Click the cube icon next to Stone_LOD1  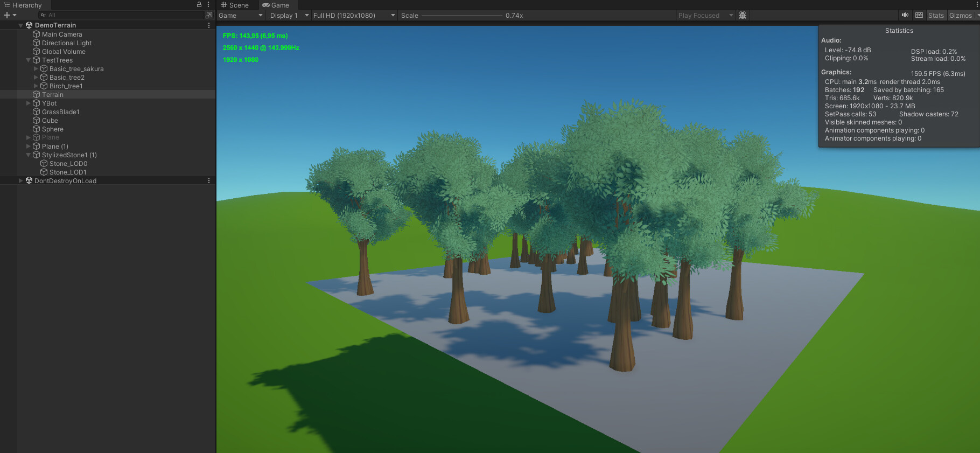[44, 172]
